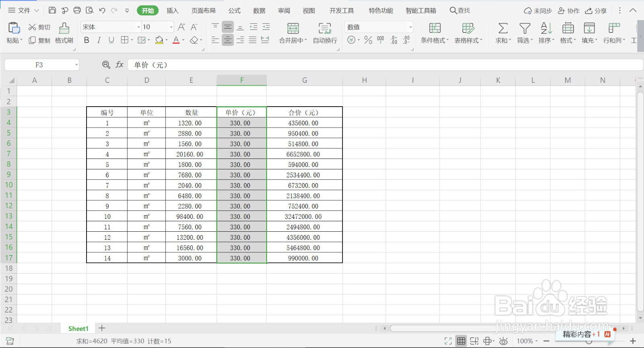Click the Cut (剪切) scissors button

(39, 27)
